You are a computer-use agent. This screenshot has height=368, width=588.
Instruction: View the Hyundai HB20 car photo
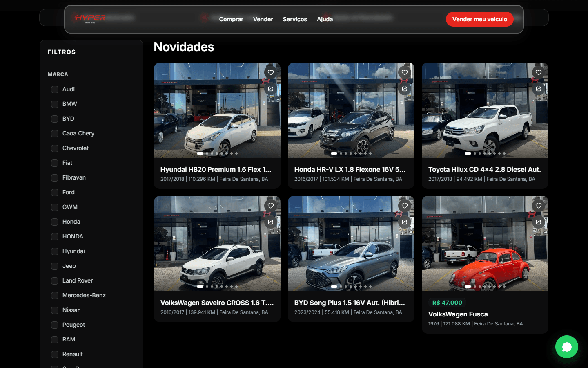(x=217, y=110)
